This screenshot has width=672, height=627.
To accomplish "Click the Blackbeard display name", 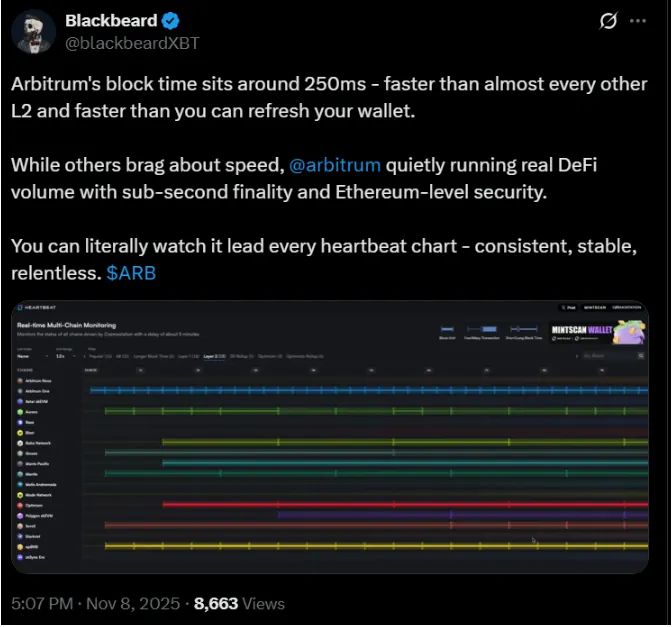I will tap(110, 20).
